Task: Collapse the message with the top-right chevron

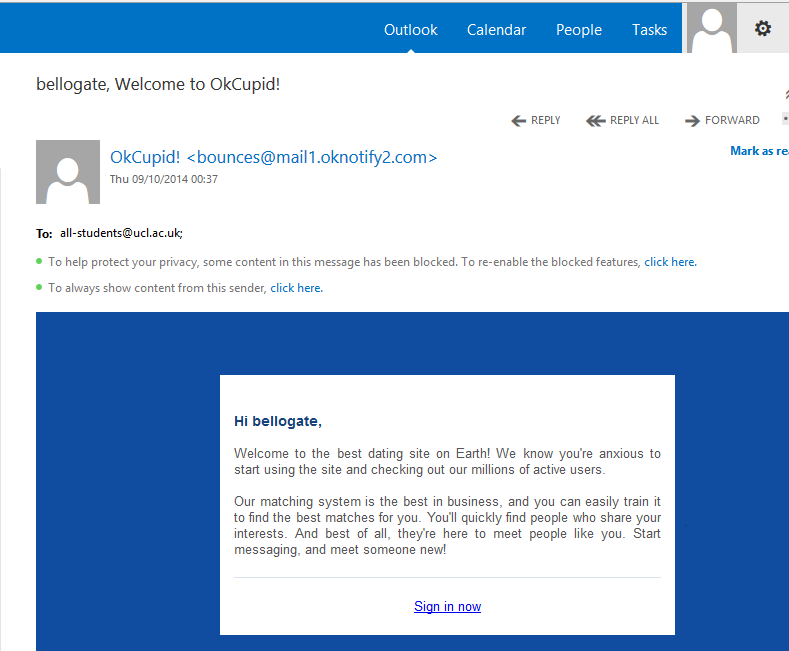Action: coord(785,93)
